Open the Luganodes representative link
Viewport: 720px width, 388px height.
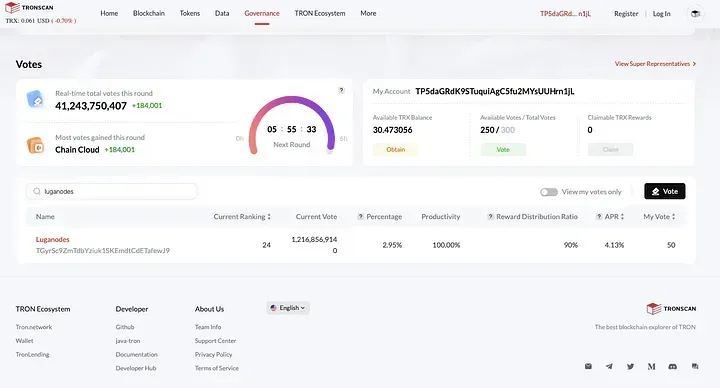(x=52, y=240)
